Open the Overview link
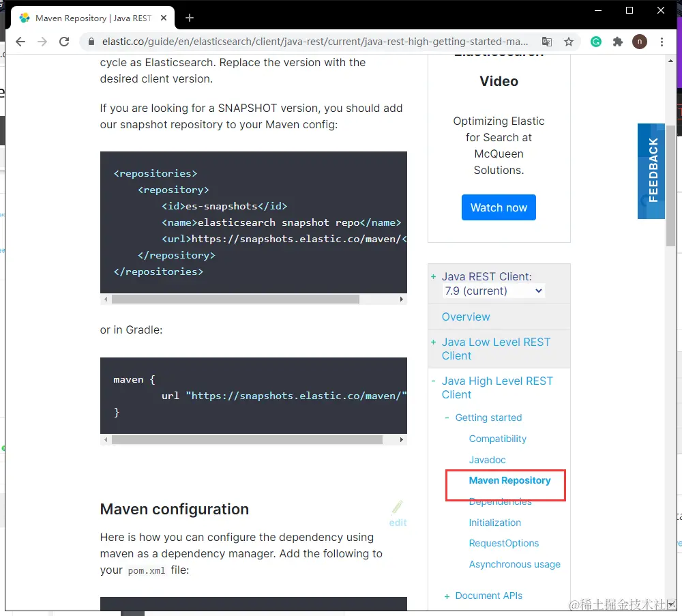Screen dimensions: 682x616 pos(466,317)
